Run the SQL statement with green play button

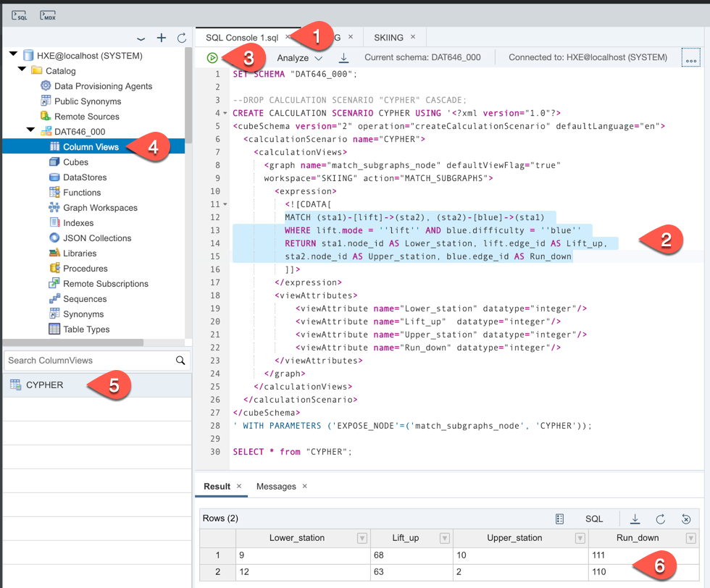pyautogui.click(x=212, y=58)
